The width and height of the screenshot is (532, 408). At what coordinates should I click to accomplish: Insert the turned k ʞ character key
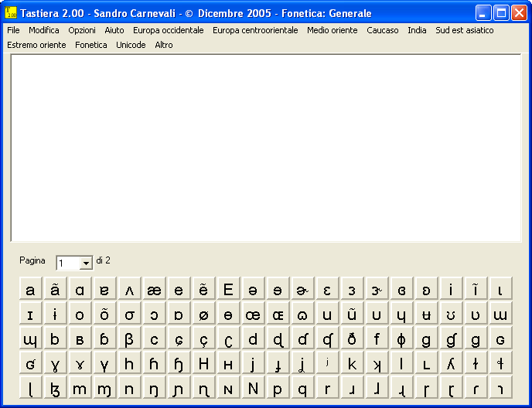tap(377, 362)
